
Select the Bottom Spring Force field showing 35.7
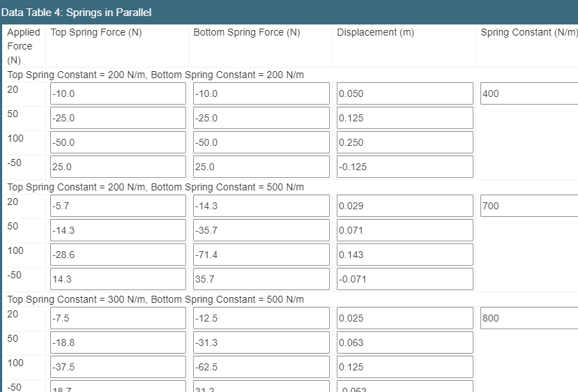pos(261,279)
